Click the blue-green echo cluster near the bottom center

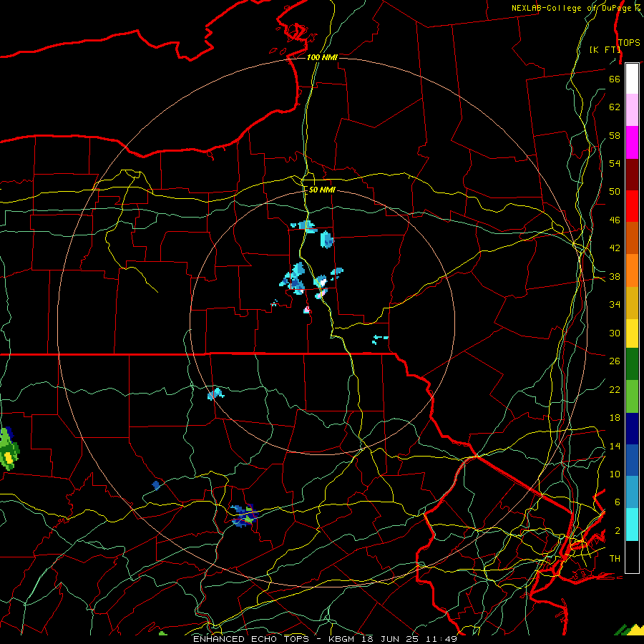(245, 516)
